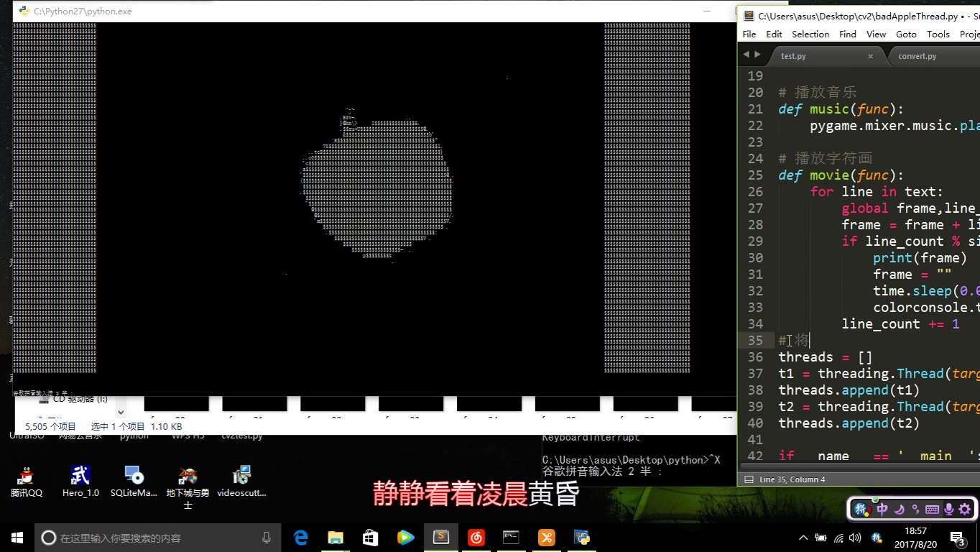Image resolution: width=980 pixels, height=552 pixels.
Task: Show hidden system tray icons
Action: tap(803, 538)
